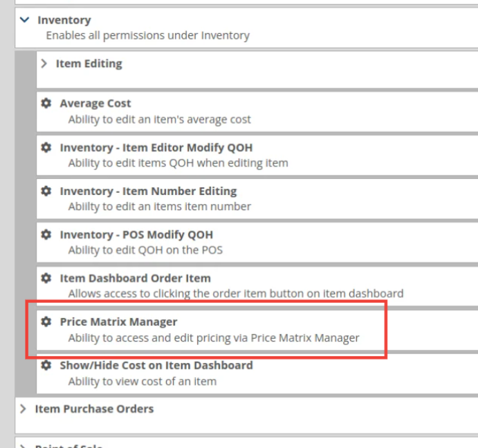Click the gear icon beside Average Cost

pos(46,103)
